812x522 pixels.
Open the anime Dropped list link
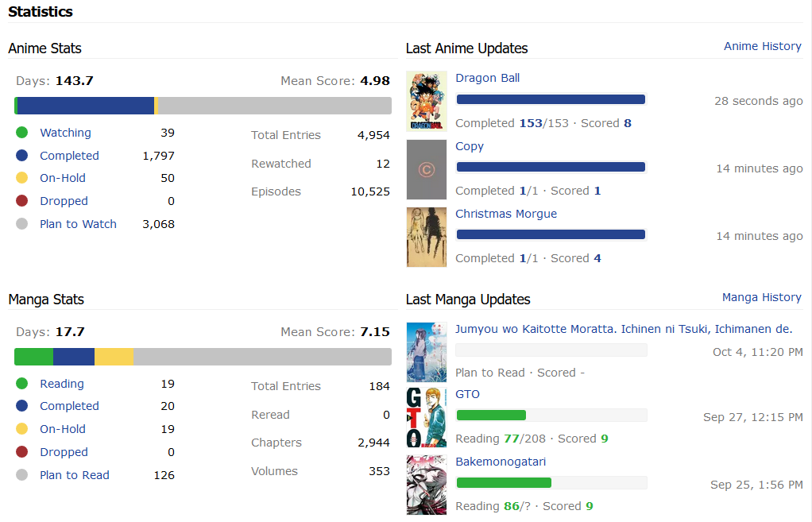pos(64,201)
